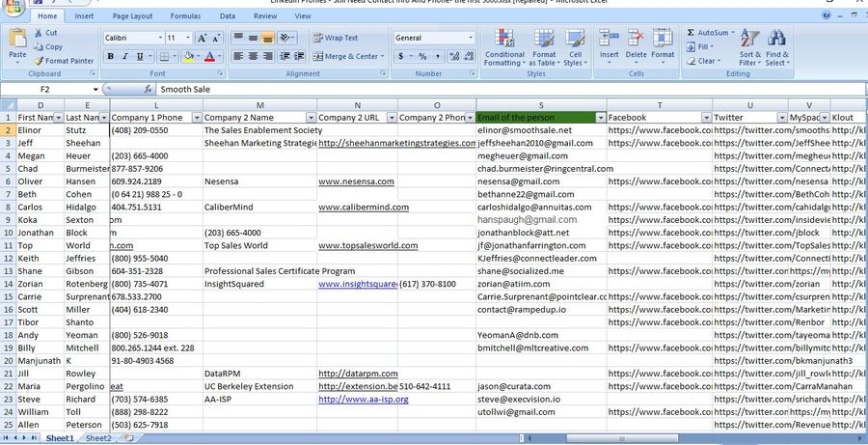Open filter dropdown for Twitter column
Image resolution: width=868 pixels, height=445 pixels.
(x=782, y=118)
